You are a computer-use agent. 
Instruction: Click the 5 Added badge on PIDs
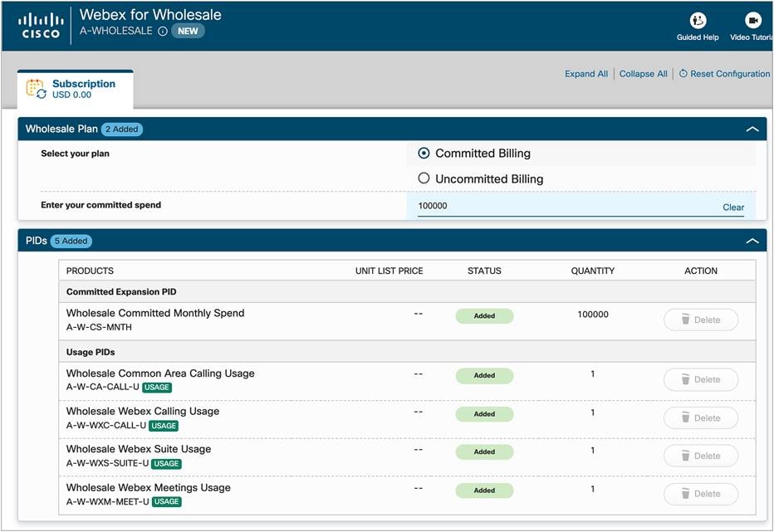(71, 241)
